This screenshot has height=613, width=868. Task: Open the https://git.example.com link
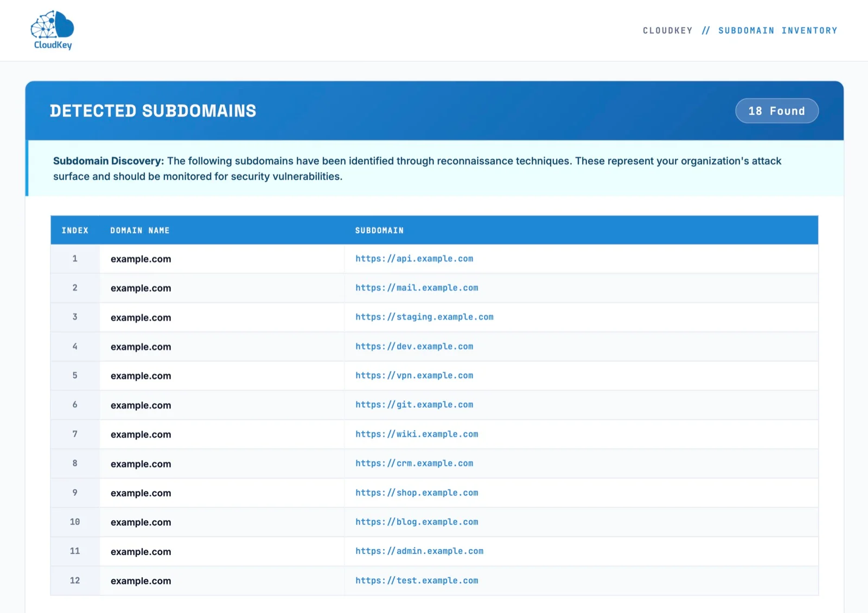click(x=414, y=405)
